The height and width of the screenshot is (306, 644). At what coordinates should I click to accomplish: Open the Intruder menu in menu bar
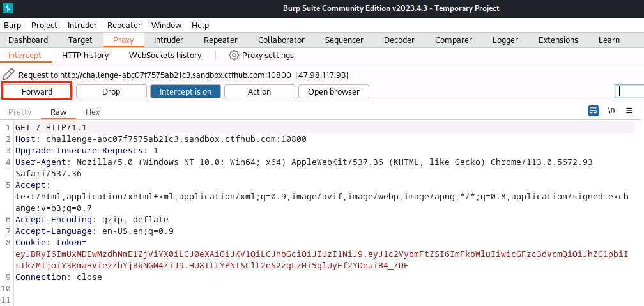click(x=82, y=26)
